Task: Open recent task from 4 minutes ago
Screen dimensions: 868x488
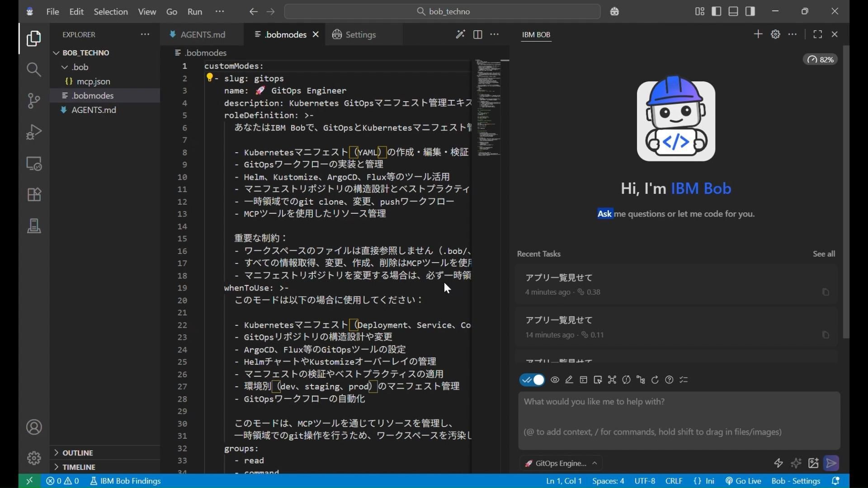Action: point(676,285)
